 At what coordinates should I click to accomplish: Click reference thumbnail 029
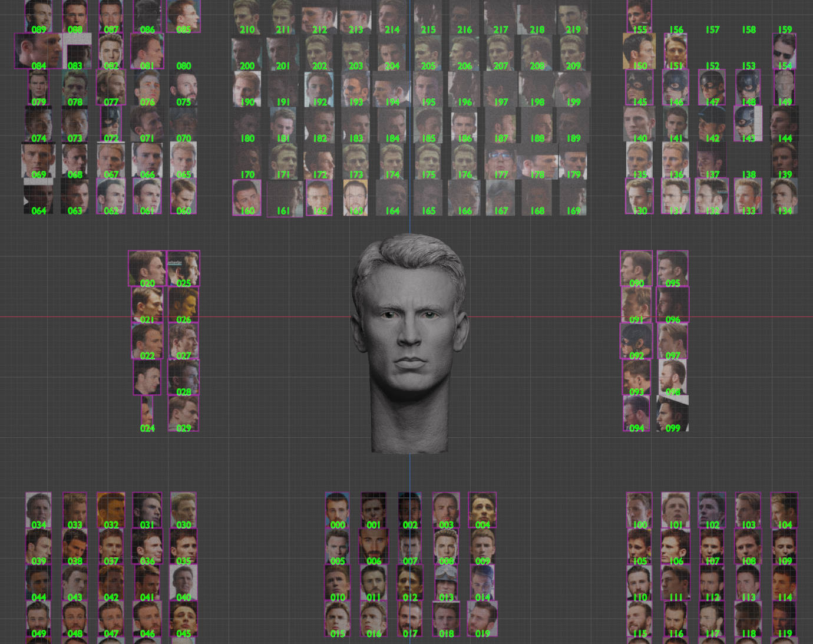(x=183, y=413)
